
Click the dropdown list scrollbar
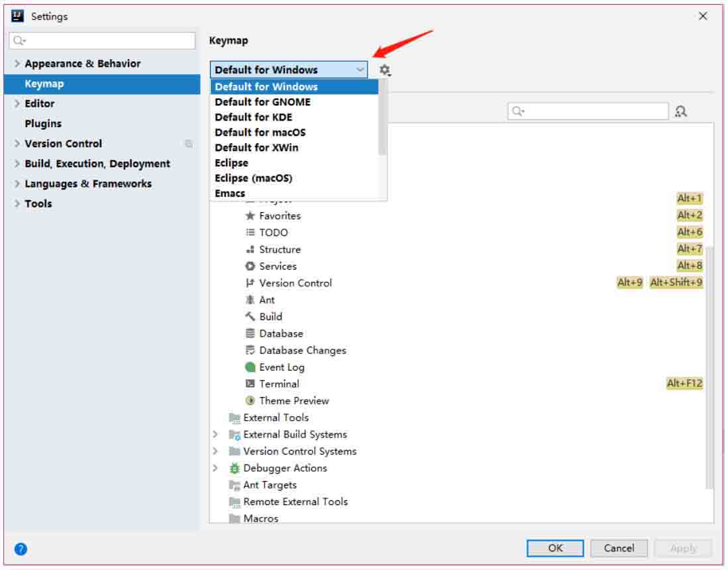coord(382,117)
